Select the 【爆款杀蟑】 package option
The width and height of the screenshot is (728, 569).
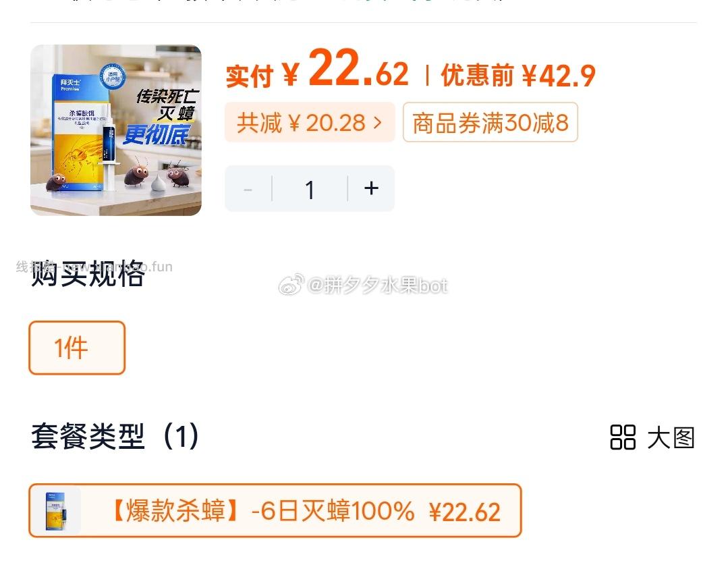275,510
